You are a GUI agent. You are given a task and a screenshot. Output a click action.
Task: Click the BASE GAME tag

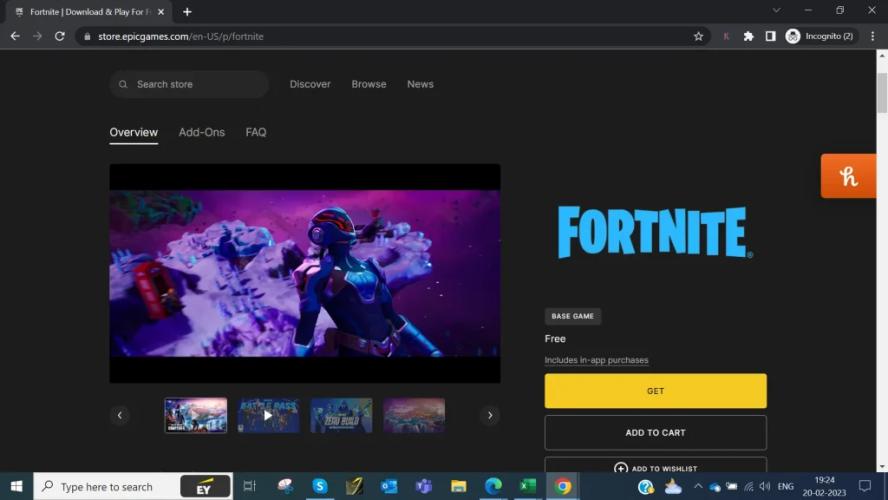tap(573, 317)
